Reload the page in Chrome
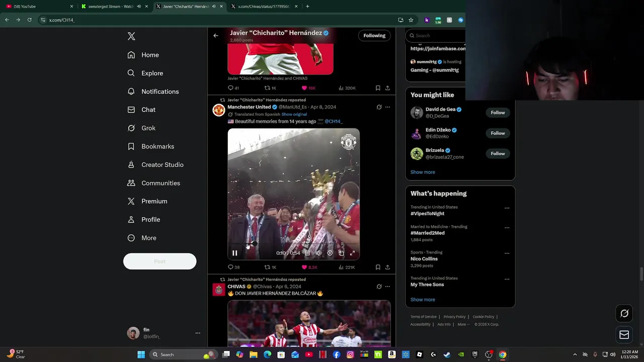Screen dimensions: 644x362 (x=29, y=20)
